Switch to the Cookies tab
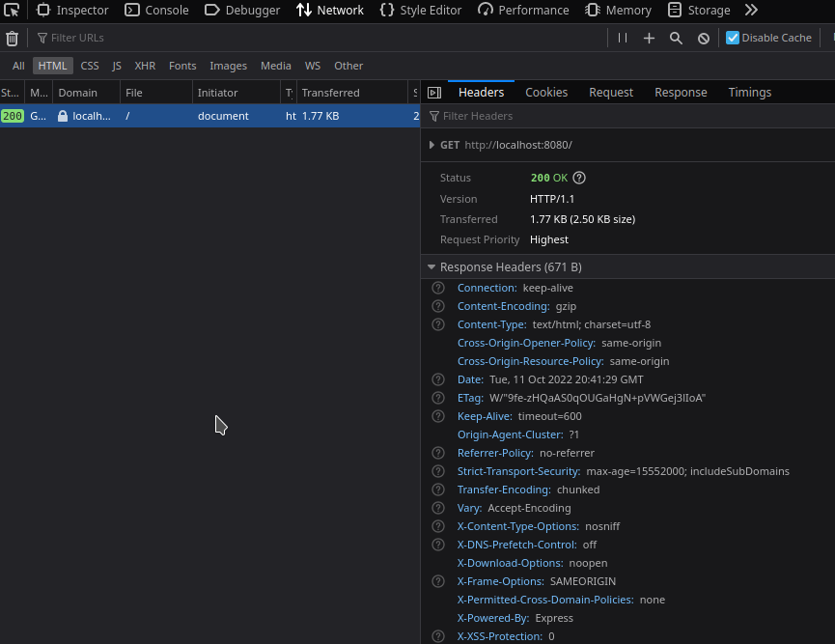Image resolution: width=835 pixels, height=644 pixels. (546, 92)
